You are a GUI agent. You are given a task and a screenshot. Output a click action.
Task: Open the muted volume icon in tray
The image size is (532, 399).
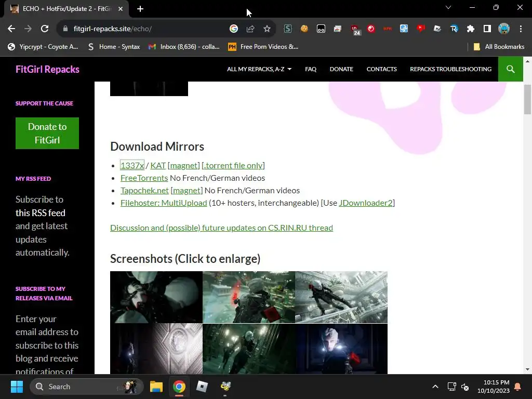tap(465, 387)
